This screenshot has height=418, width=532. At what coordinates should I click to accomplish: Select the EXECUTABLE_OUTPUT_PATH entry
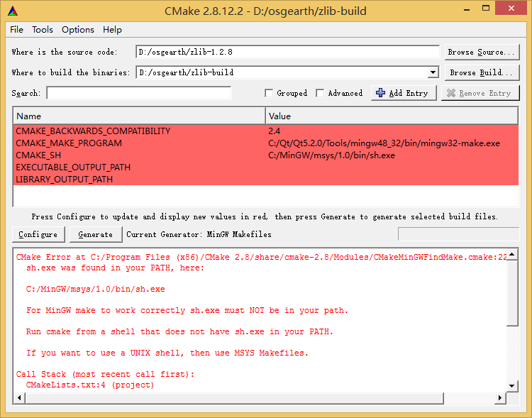point(73,167)
